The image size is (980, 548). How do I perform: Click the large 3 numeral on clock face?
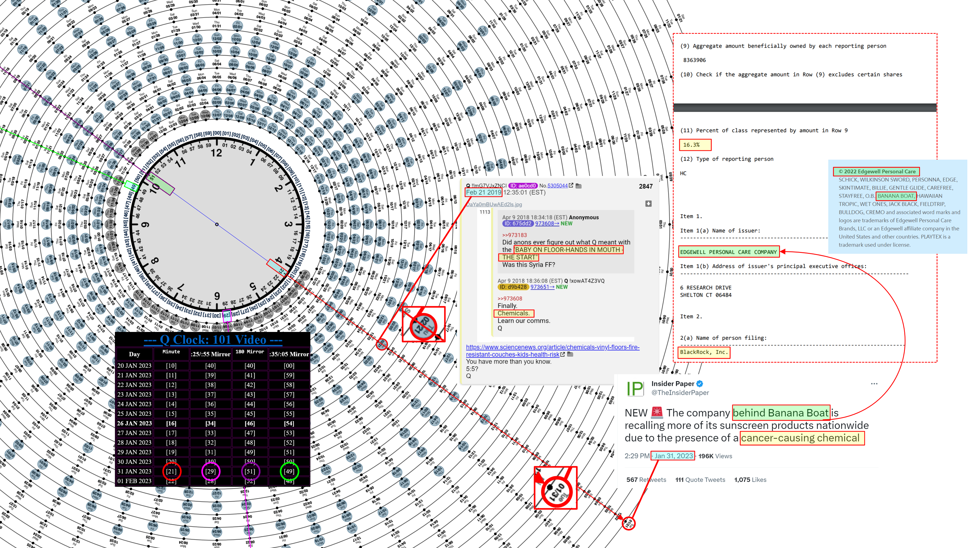[x=288, y=224]
